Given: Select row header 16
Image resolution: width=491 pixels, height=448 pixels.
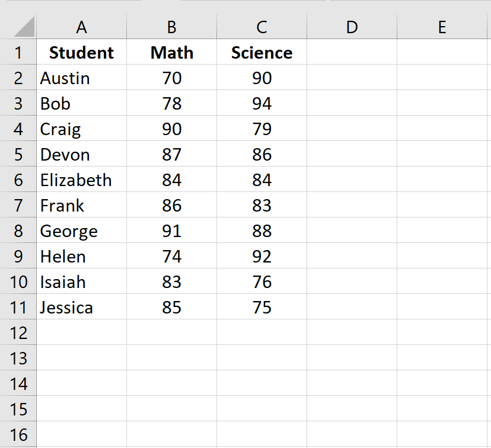Looking at the screenshot, I should point(18,434).
